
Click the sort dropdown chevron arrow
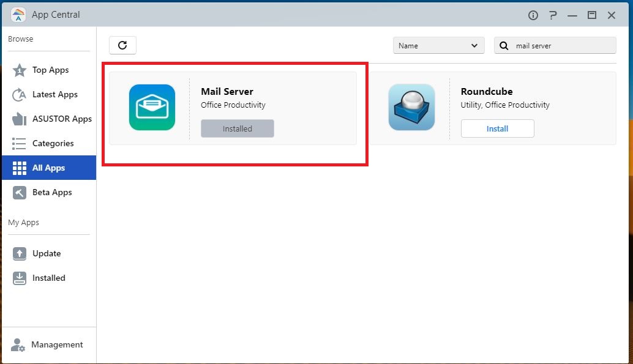tap(474, 46)
